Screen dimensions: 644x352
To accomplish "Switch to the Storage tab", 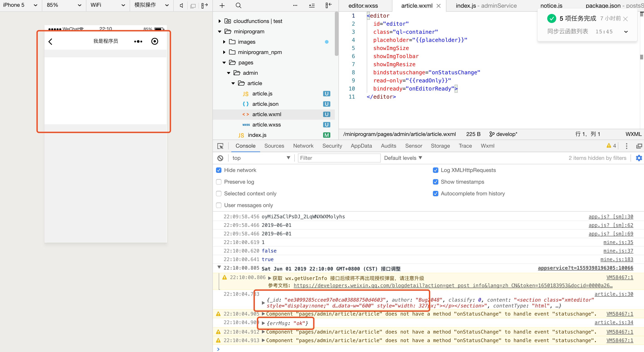I will pos(440,146).
